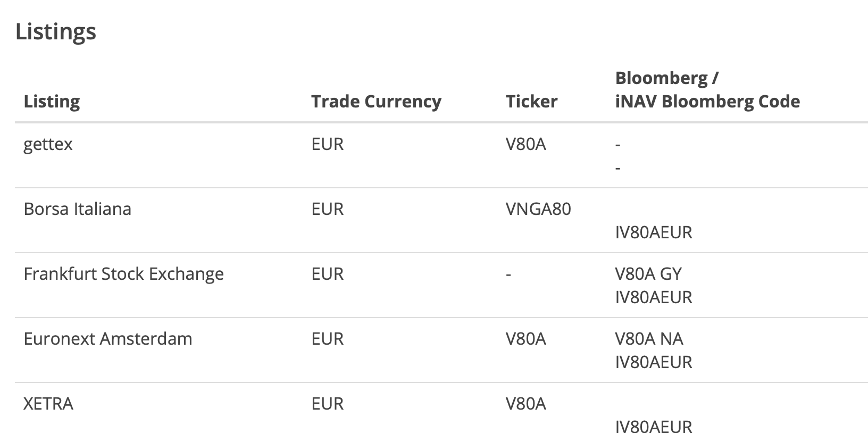This screenshot has width=868, height=433.
Task: Click IV80AEUR code in XETRA row
Action: [x=654, y=427]
